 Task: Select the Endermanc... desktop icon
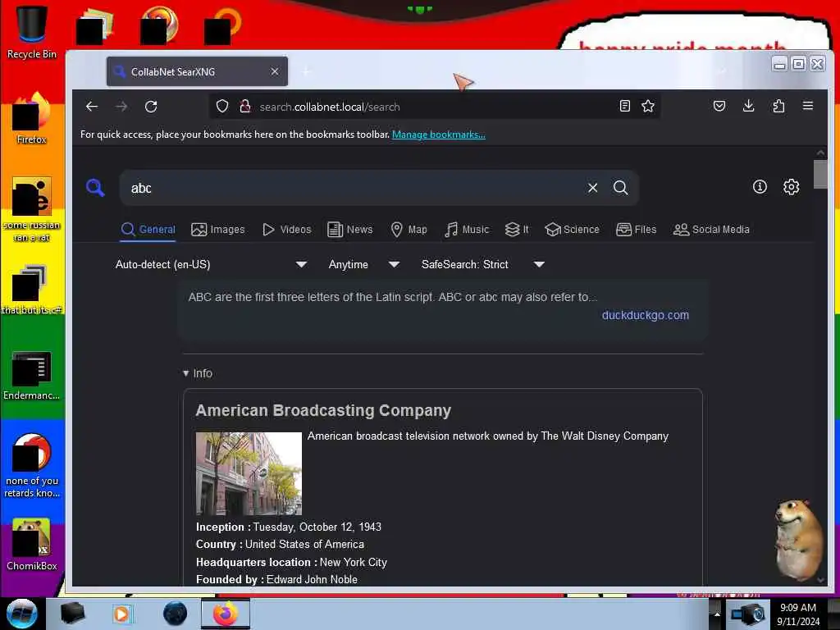[x=32, y=375]
